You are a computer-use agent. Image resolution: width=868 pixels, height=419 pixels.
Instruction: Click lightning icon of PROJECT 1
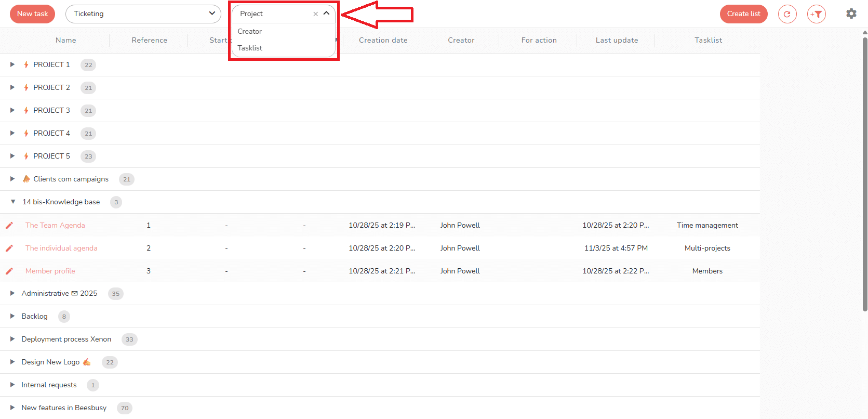(x=26, y=64)
